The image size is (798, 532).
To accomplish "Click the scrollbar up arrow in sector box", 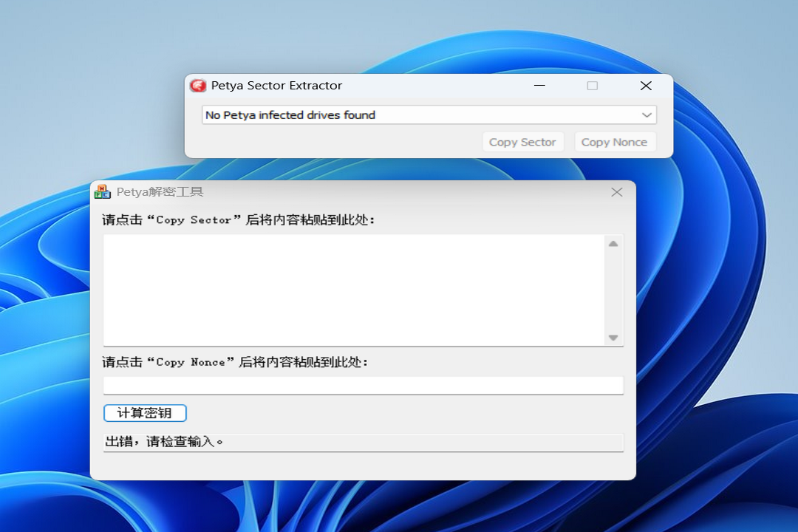I will pos(613,244).
